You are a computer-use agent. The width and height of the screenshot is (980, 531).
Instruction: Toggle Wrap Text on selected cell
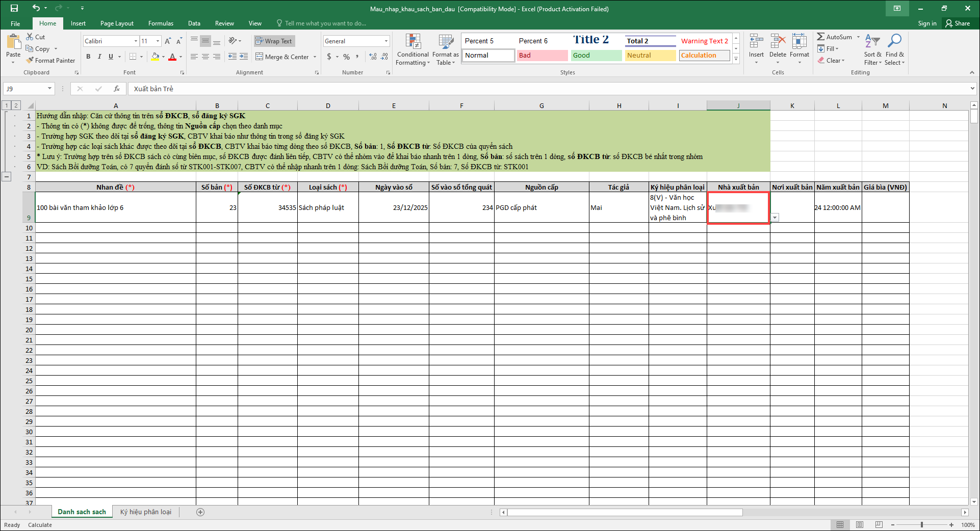pos(274,41)
